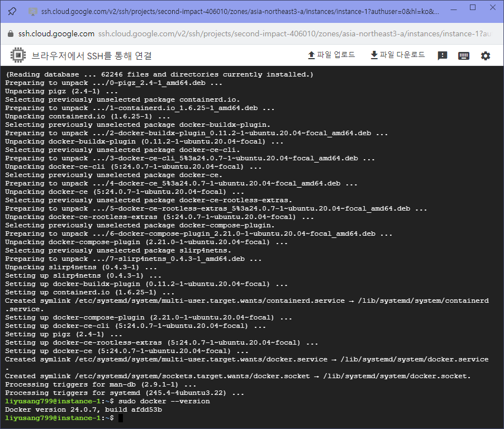Click 'Selecting previously unselected package slirp4netns' line
The height and width of the screenshot is (429, 504).
coord(118,250)
